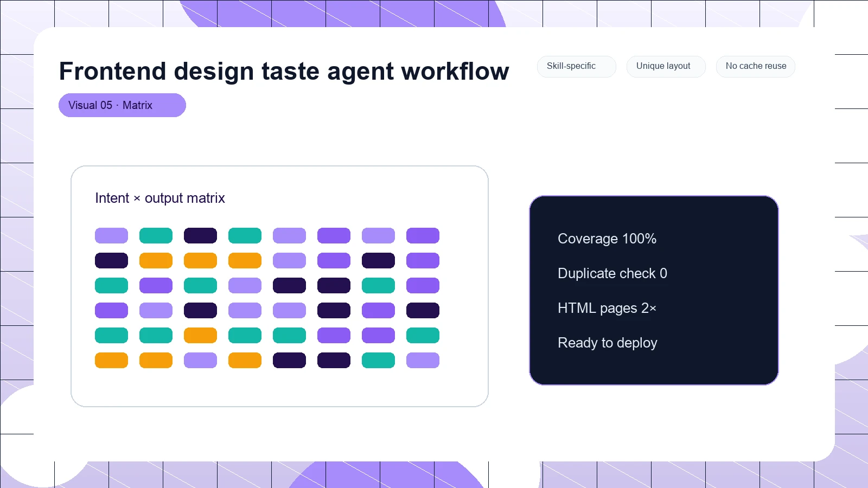Image resolution: width=868 pixels, height=488 pixels.
Task: Click the Unique layout tag pill
Action: 666,66
